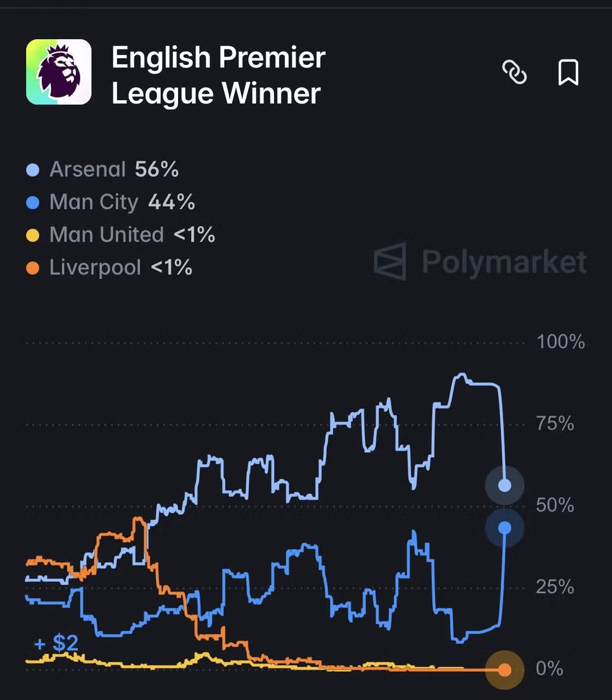The image size is (612, 700).
Task: Open the English Premier League Winner title
Action: click(x=218, y=75)
